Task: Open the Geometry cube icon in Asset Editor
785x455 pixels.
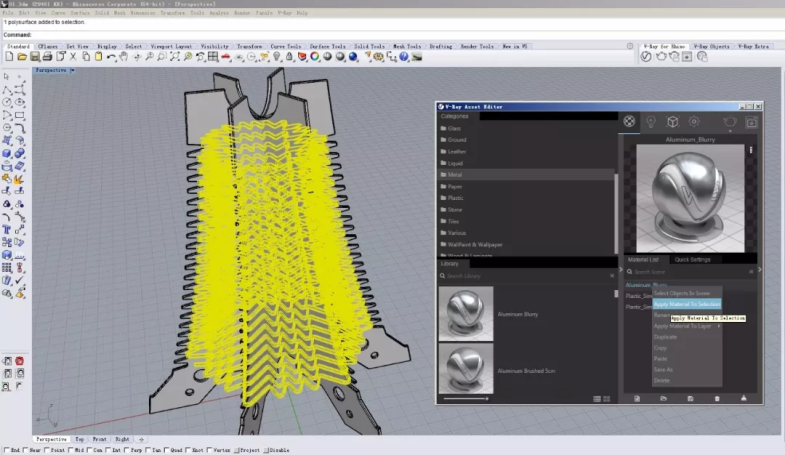Action: click(x=672, y=121)
